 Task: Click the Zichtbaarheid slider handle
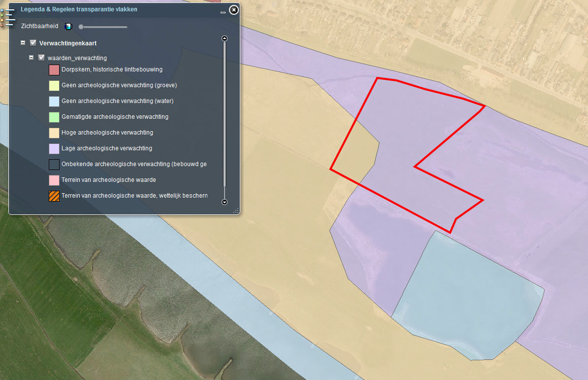pos(81,27)
